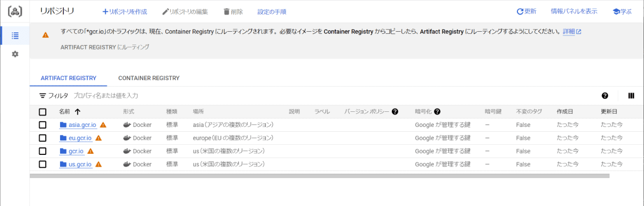Click warning icon next to us.gcr.io
The width and height of the screenshot is (644, 206).
[x=99, y=164]
